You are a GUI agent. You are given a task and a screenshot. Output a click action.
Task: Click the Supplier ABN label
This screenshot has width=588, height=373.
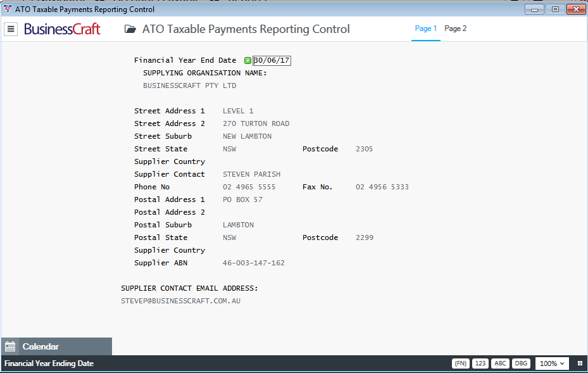[x=161, y=263]
